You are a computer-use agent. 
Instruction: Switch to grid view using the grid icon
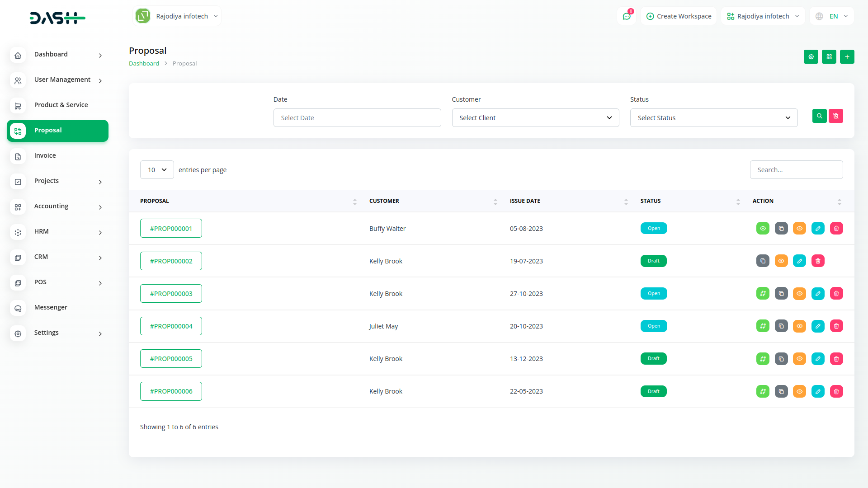[x=829, y=56]
